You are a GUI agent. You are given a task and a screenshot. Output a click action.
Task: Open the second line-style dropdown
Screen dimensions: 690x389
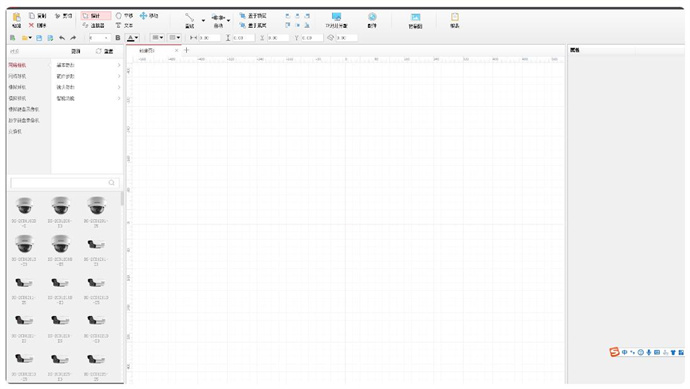175,38
